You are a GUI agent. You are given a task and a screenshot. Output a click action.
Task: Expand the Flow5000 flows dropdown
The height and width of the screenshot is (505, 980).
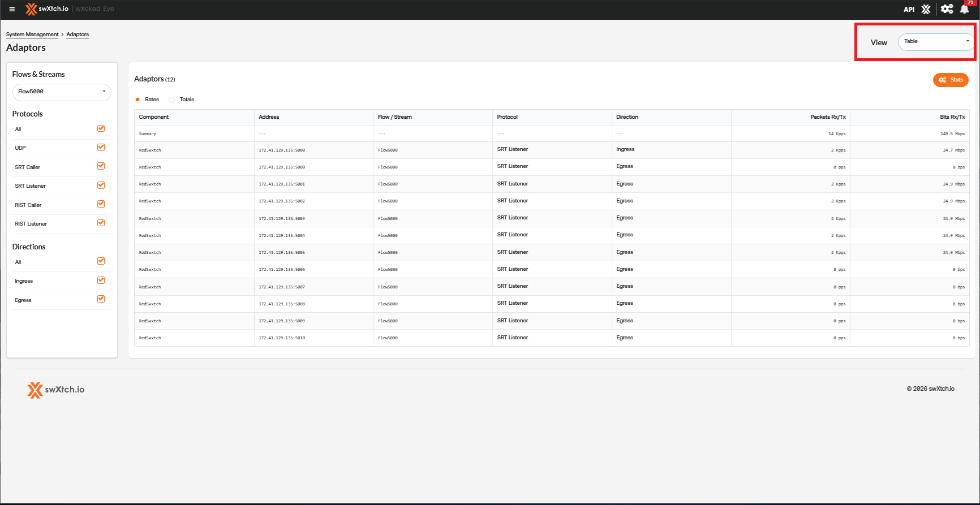click(x=62, y=92)
